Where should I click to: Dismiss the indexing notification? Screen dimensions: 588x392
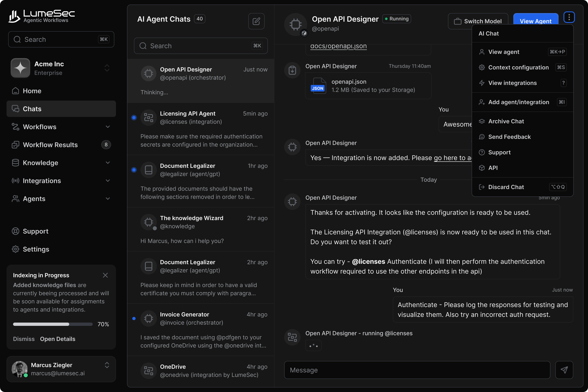(x=24, y=339)
